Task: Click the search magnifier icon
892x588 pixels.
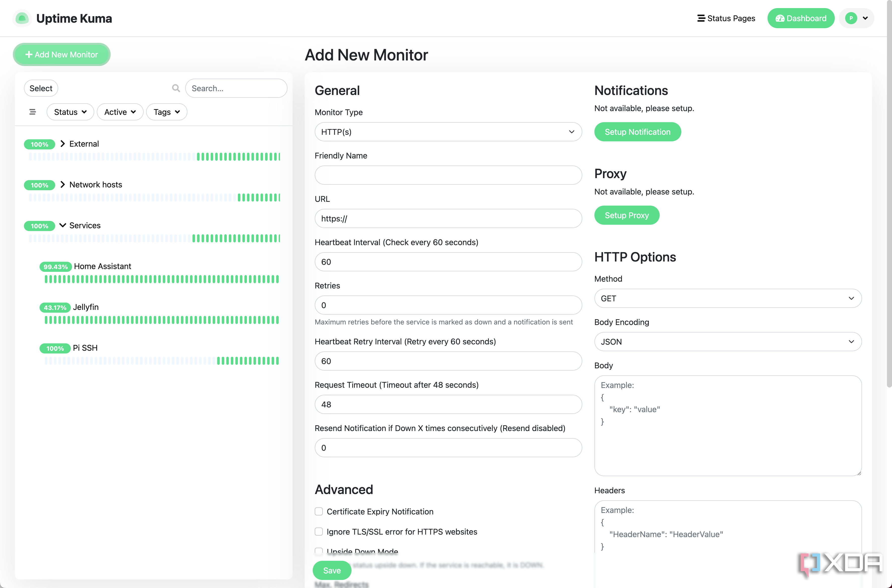Action: tap(176, 88)
